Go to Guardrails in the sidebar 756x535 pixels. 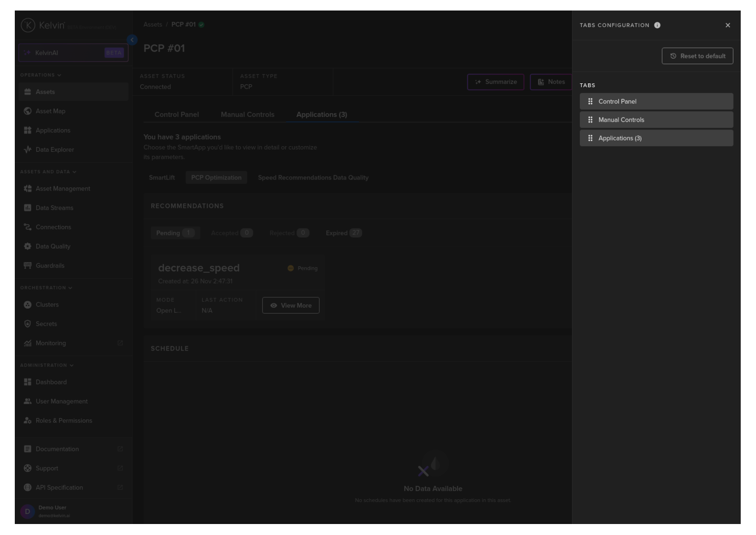[x=50, y=266]
